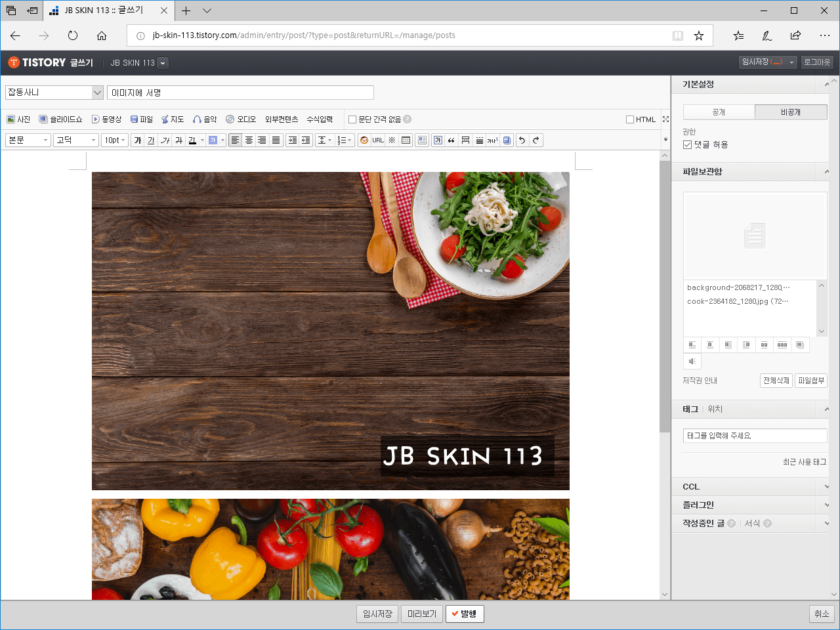This screenshot has height=630, width=840.
Task: Expand editor to full screen
Action: (x=665, y=119)
